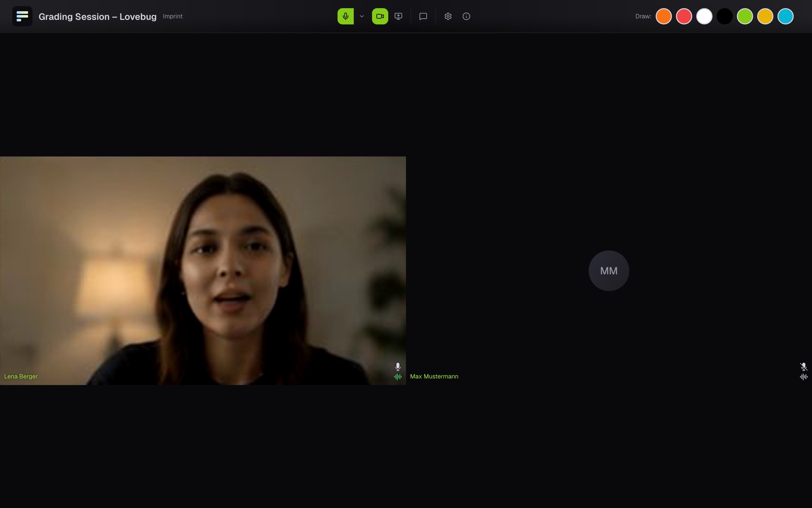Click the app logo

(22, 16)
